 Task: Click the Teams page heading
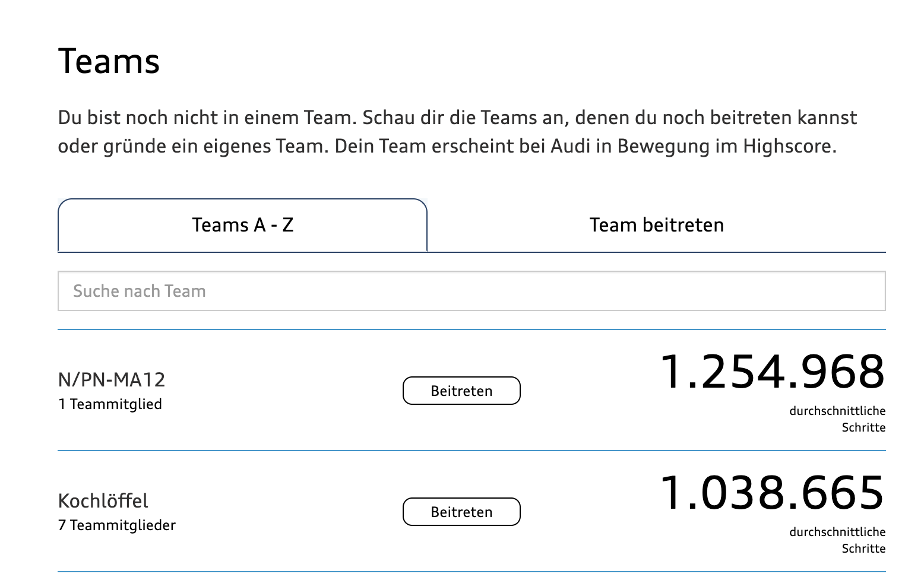109,61
